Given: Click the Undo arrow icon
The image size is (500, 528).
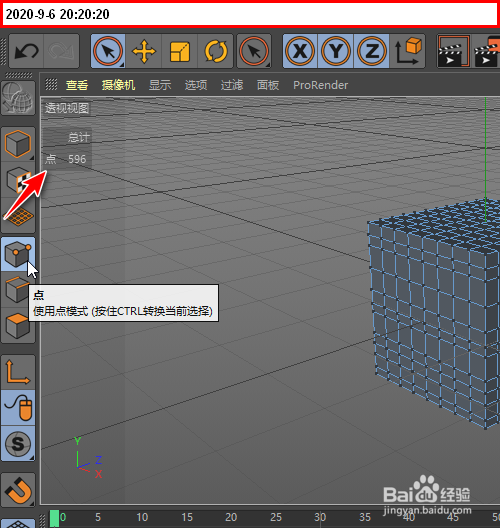Looking at the screenshot, I should [26, 51].
